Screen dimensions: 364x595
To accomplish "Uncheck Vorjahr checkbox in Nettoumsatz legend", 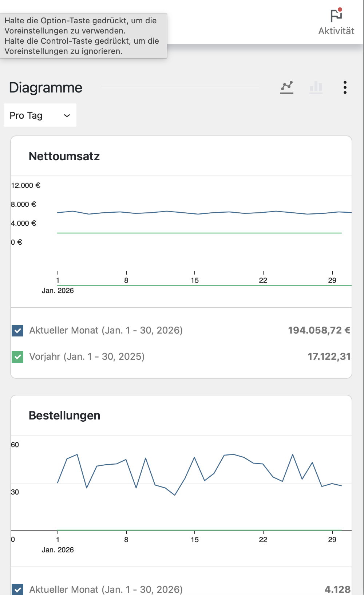I will click(17, 357).
